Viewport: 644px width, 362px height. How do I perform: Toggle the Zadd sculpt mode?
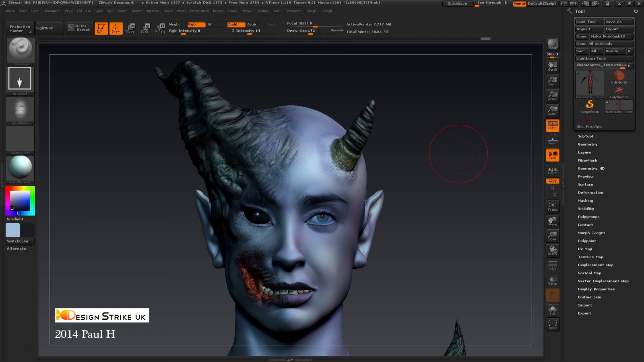point(236,24)
